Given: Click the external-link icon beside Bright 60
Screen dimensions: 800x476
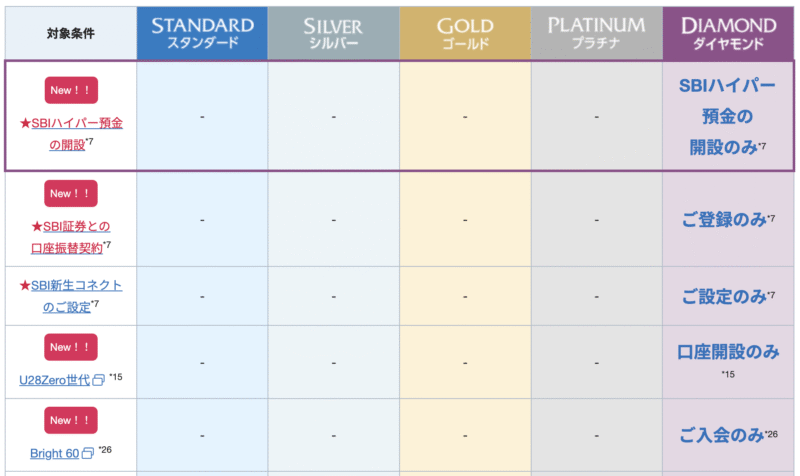Looking at the screenshot, I should [x=87, y=453].
